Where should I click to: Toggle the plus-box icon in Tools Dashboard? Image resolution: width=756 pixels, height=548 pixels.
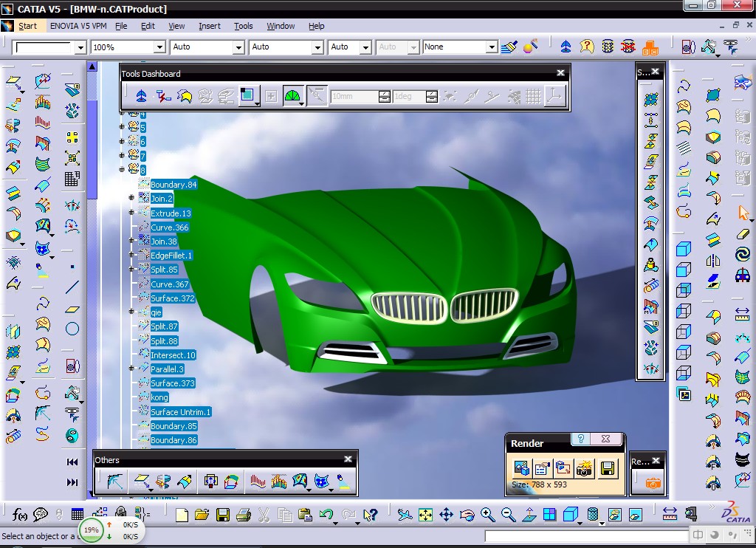(271, 96)
